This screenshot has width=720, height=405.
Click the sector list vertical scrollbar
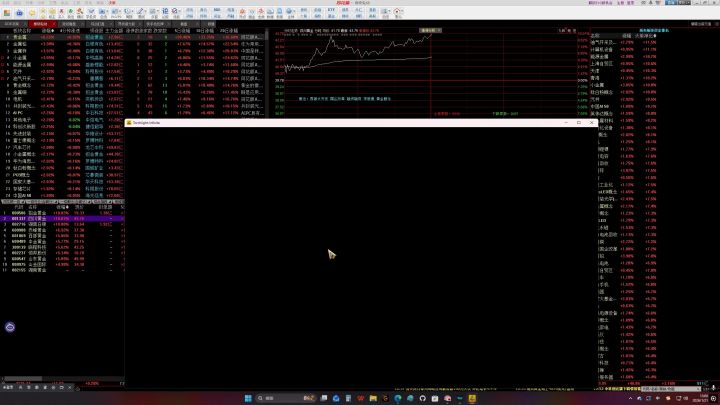pos(267,73)
